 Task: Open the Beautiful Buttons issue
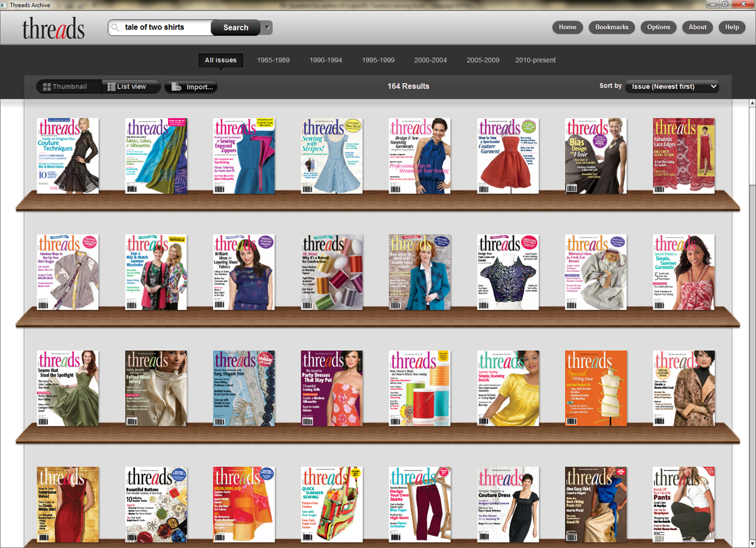point(156,505)
